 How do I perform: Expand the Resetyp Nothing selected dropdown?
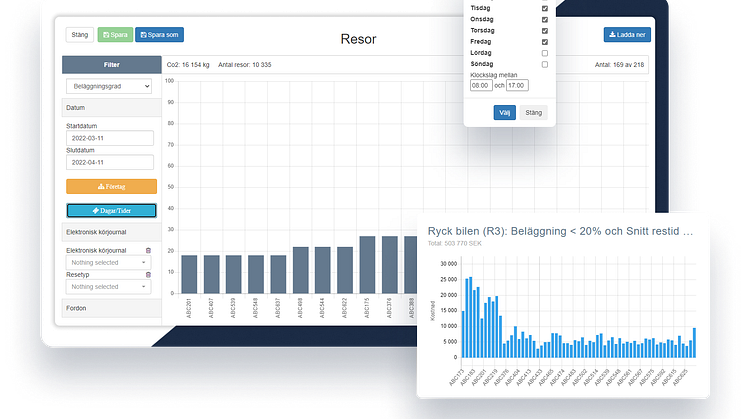coord(108,287)
